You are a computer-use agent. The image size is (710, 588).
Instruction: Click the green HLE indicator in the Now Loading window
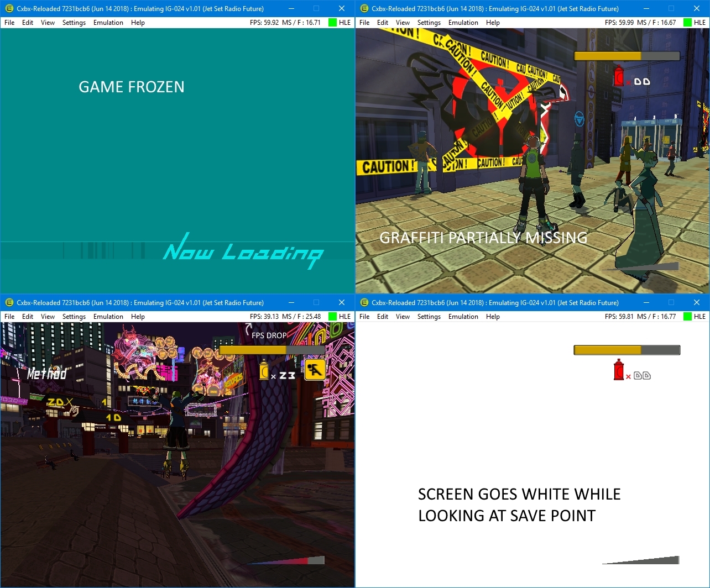(332, 23)
